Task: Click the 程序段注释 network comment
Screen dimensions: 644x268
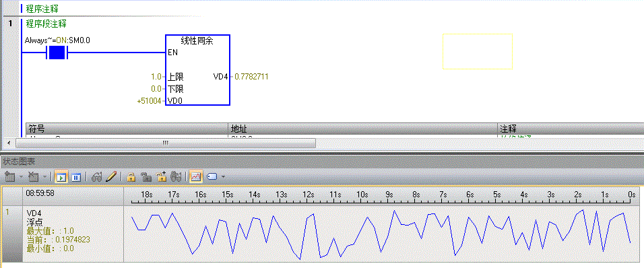Action: [46, 24]
